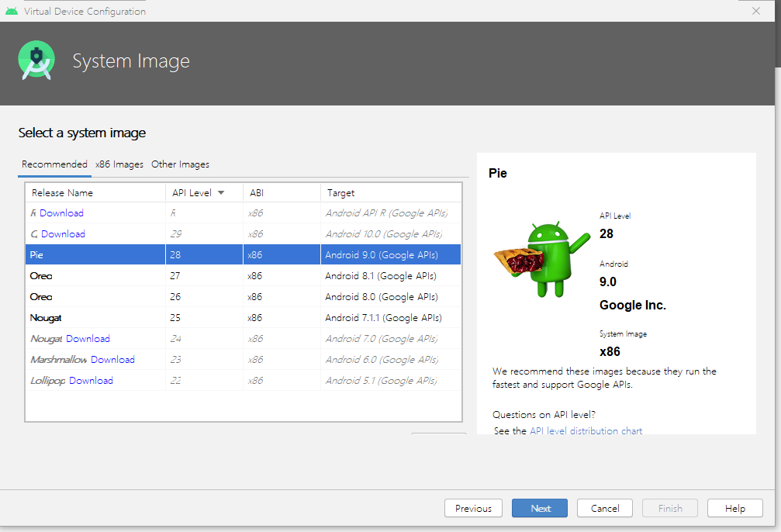Open the API level distribution chart link
This screenshot has height=532, width=781.
click(x=586, y=430)
